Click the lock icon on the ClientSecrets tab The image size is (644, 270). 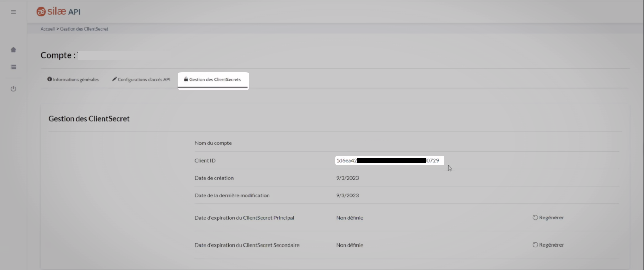[x=186, y=79]
